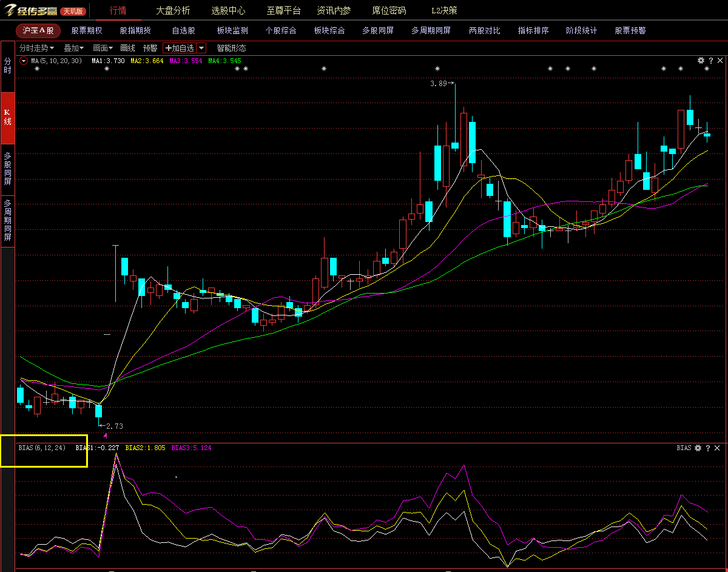Expand the 叠加 dropdown menu
Screen dimensions: 728x572
pos(75,48)
